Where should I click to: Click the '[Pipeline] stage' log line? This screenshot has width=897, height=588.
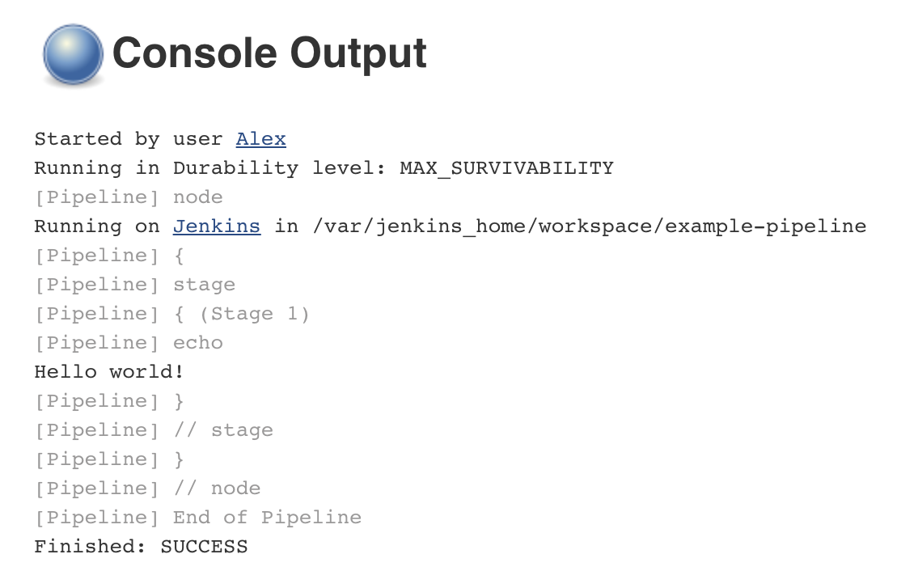[134, 285]
